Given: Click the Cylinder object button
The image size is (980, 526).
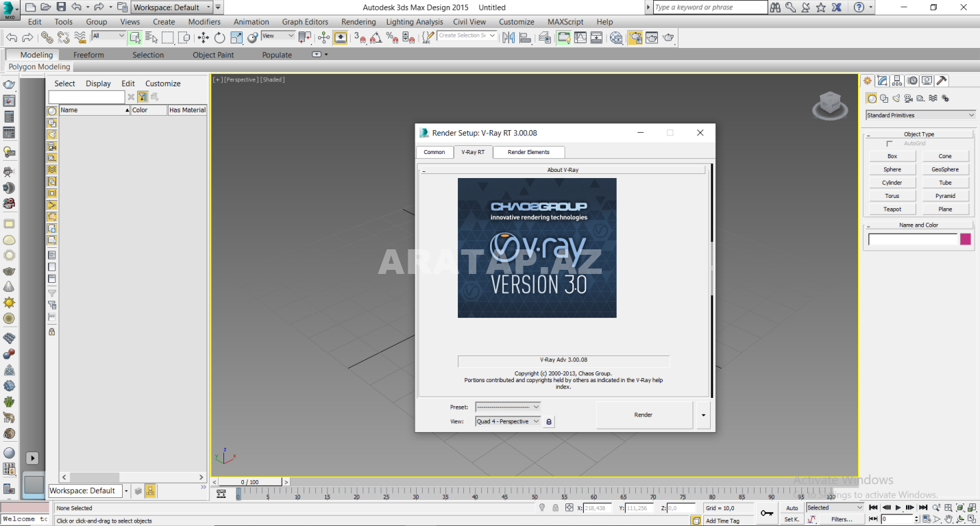Looking at the screenshot, I should coord(892,183).
